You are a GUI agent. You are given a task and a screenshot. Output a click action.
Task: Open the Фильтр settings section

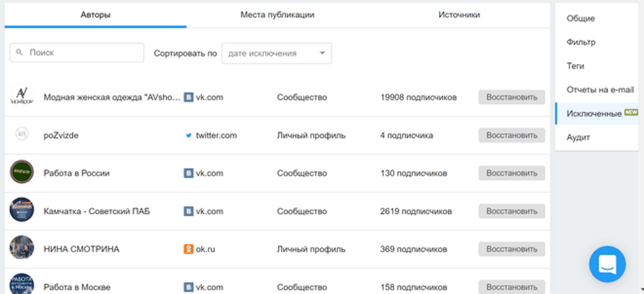(580, 42)
